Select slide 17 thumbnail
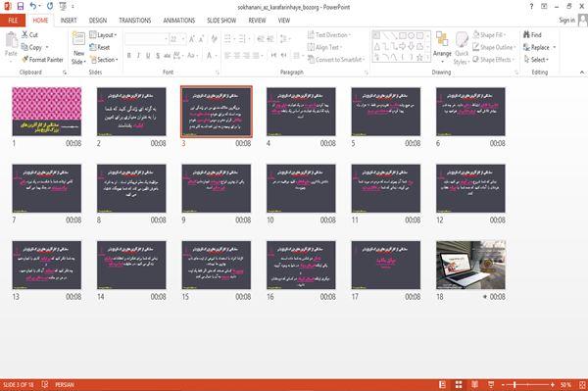Viewport: 588px width, 391px height. [386, 265]
